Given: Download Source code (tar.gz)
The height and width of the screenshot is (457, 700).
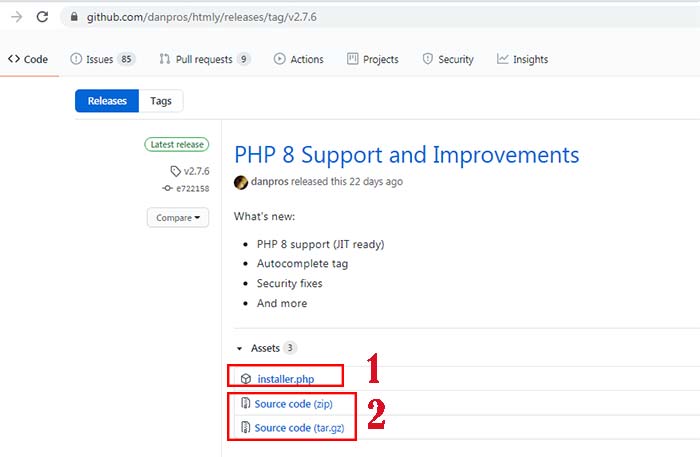Looking at the screenshot, I should pos(299,428).
